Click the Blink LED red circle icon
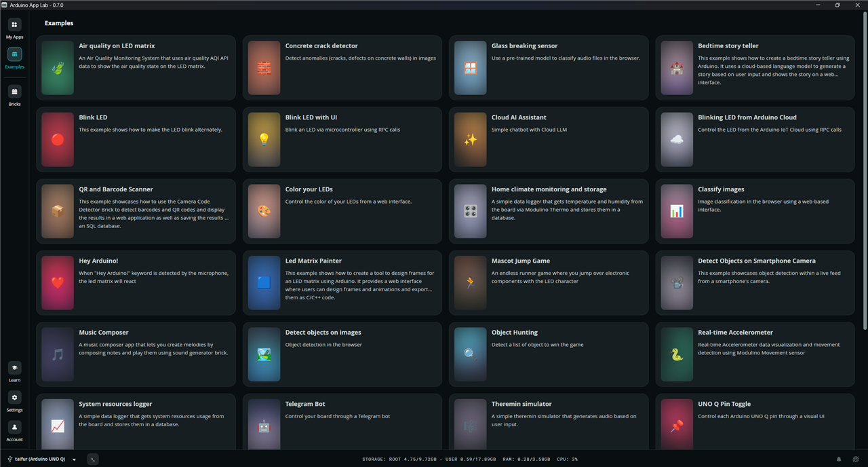868x467 pixels. coord(58,139)
